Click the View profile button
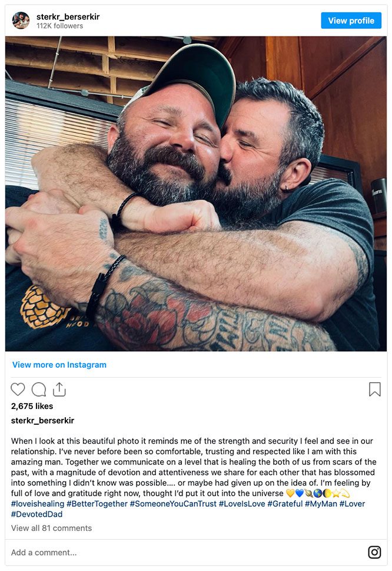The image size is (392, 571). coord(351,21)
